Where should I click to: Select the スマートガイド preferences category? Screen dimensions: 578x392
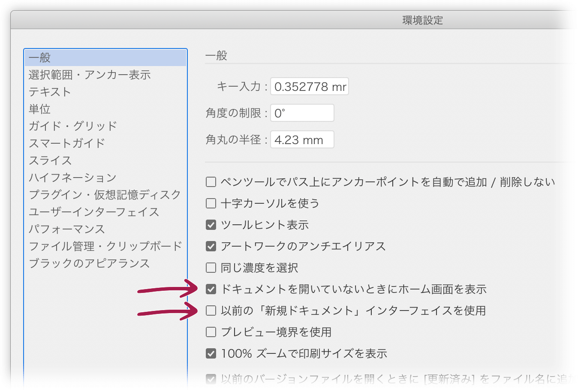point(105,143)
